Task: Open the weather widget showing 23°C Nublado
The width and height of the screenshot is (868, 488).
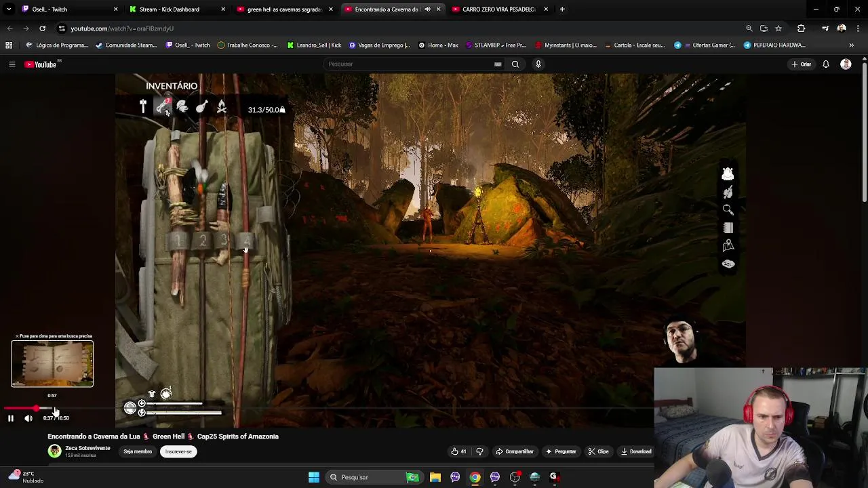Action: 26,477
